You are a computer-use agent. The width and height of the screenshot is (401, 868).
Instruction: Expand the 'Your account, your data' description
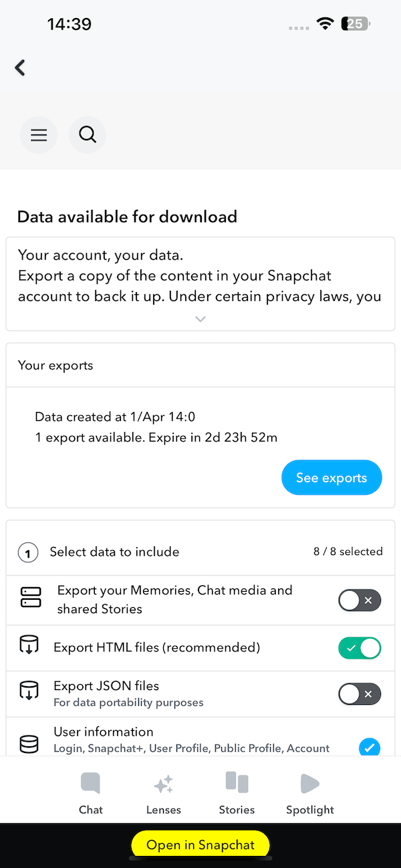coord(200,319)
